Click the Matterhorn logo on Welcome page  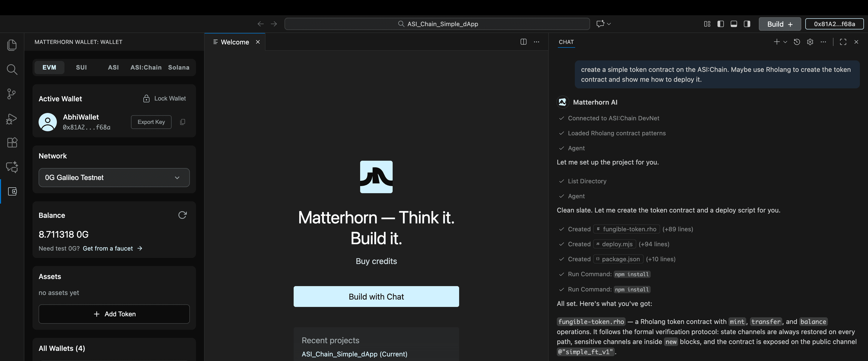376,177
